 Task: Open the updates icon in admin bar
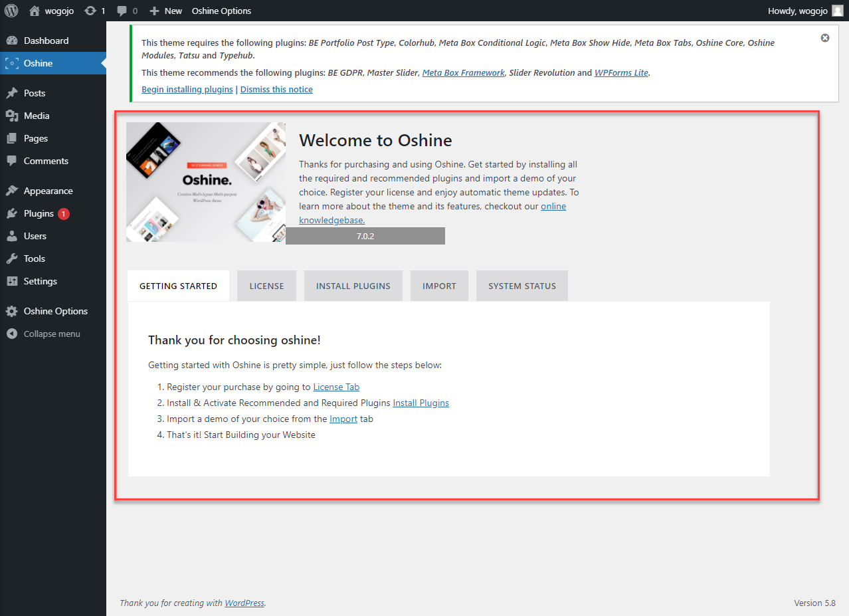(x=90, y=11)
